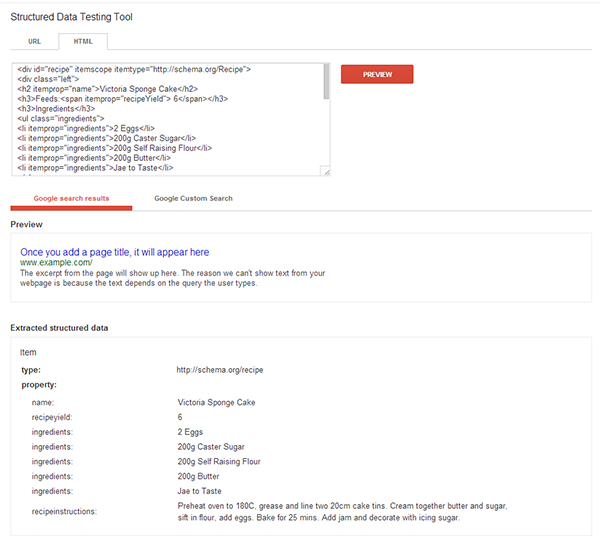Click the preview page title link

[x=115, y=252]
